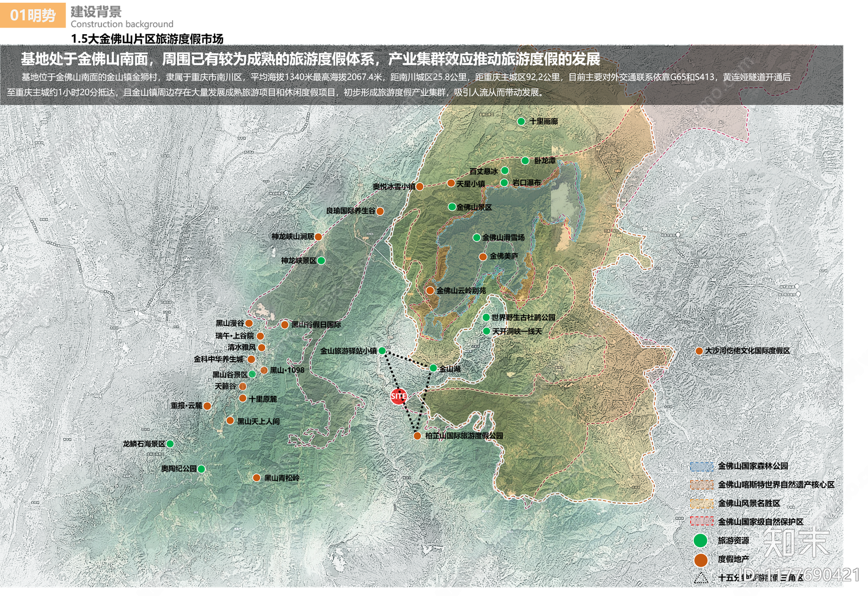Click green marker of 金山旅游驿站小镇
This screenshot has width=868, height=596.
pos(382,351)
